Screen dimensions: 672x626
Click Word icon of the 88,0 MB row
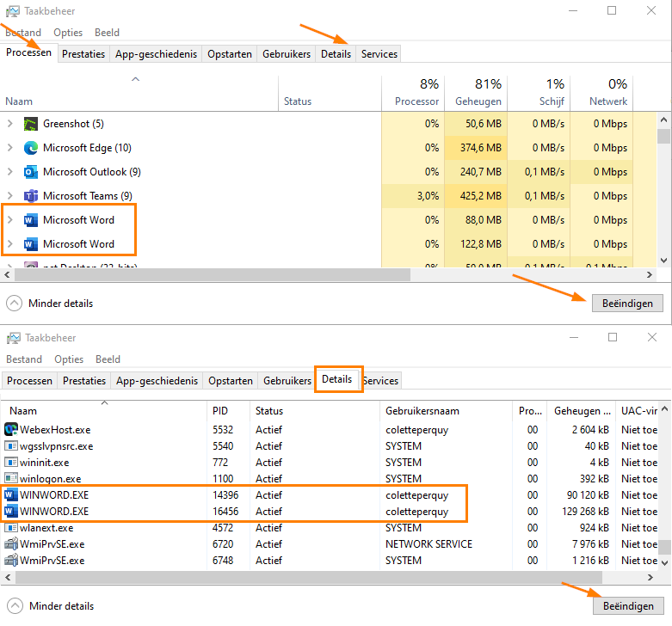(31, 220)
